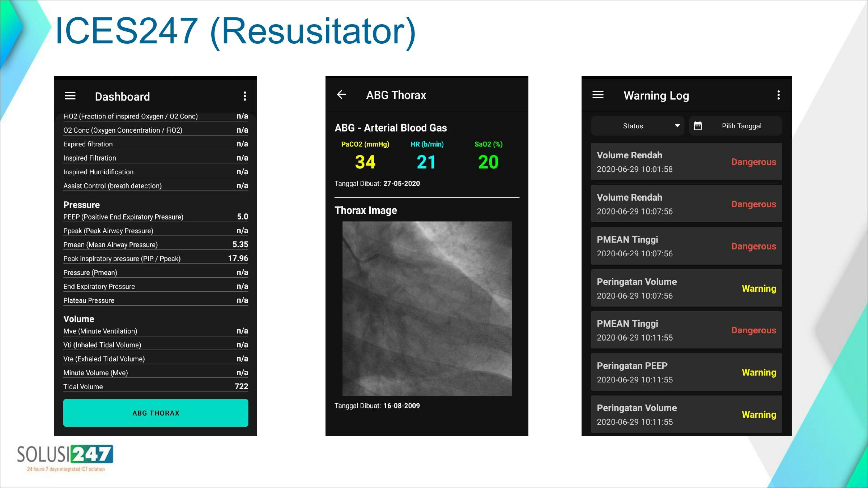The height and width of the screenshot is (488, 868).
Task: Expand the Pressure section on Dashboard
Action: pos(82,205)
